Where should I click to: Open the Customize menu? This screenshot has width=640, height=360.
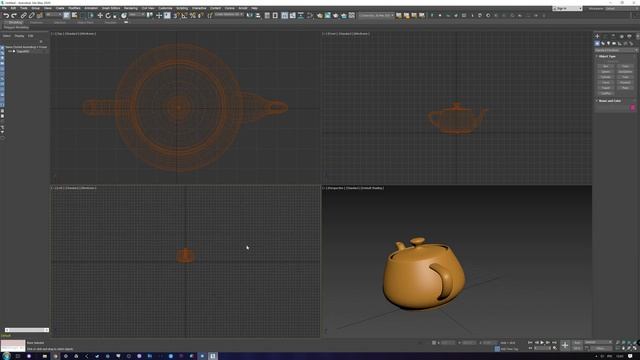pyautogui.click(x=165, y=8)
